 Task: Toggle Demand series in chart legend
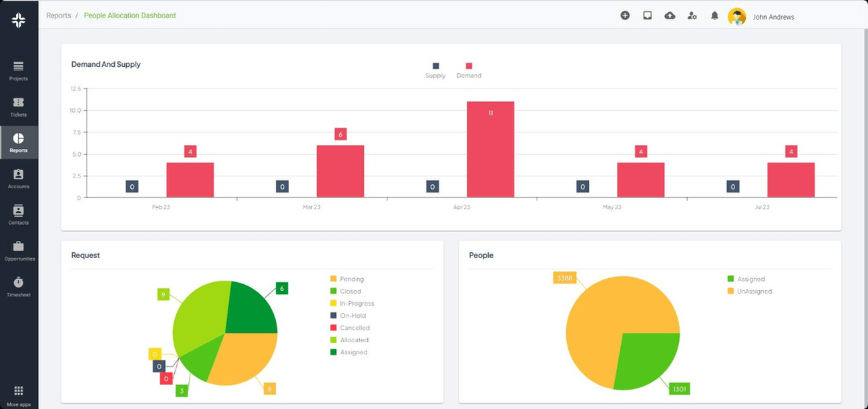(x=469, y=70)
